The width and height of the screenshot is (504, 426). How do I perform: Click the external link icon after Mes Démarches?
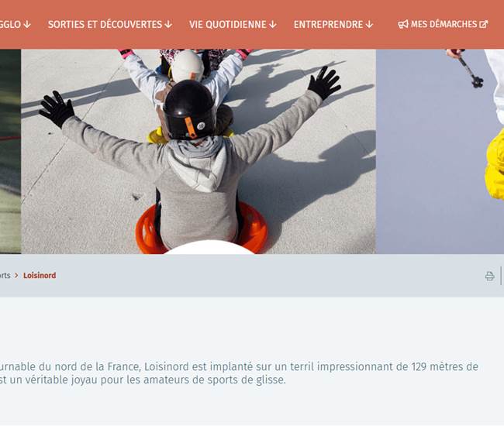point(483,24)
